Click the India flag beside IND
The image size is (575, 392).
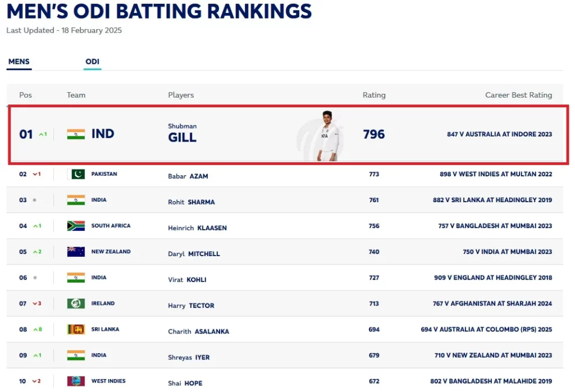click(x=76, y=134)
